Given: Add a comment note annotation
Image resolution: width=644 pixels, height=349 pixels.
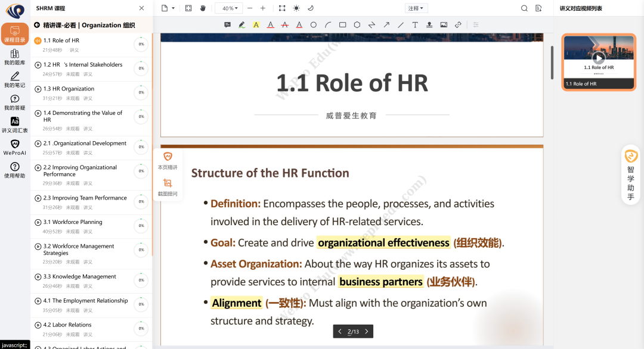Looking at the screenshot, I should tap(227, 25).
